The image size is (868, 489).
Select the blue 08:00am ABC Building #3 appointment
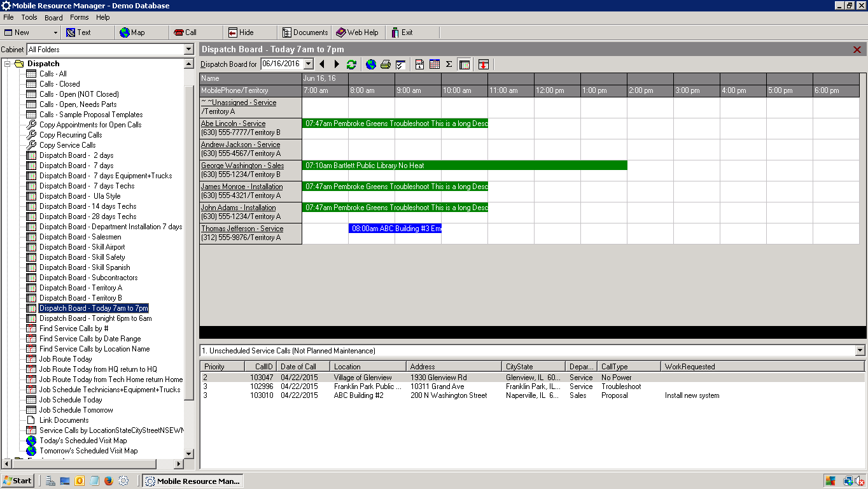[x=395, y=229]
